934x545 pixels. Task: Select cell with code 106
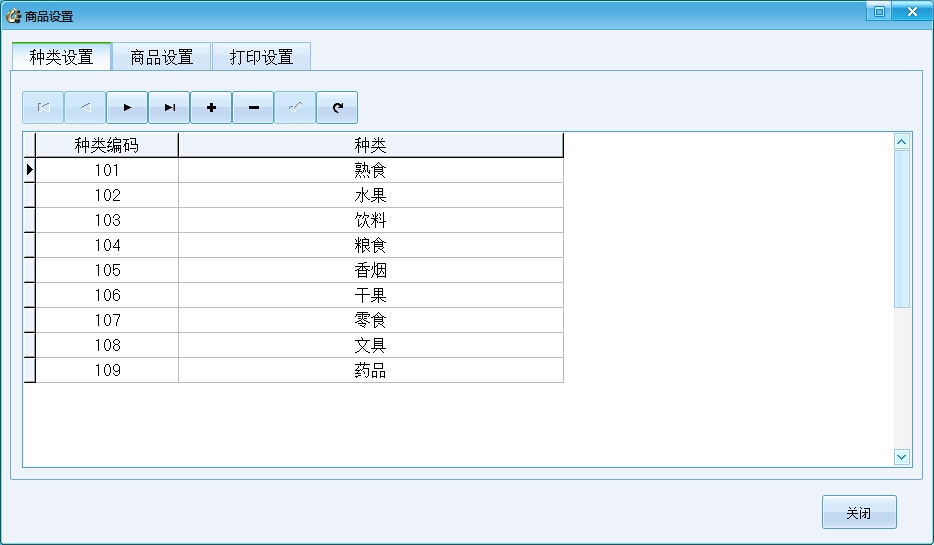pyautogui.click(x=107, y=295)
